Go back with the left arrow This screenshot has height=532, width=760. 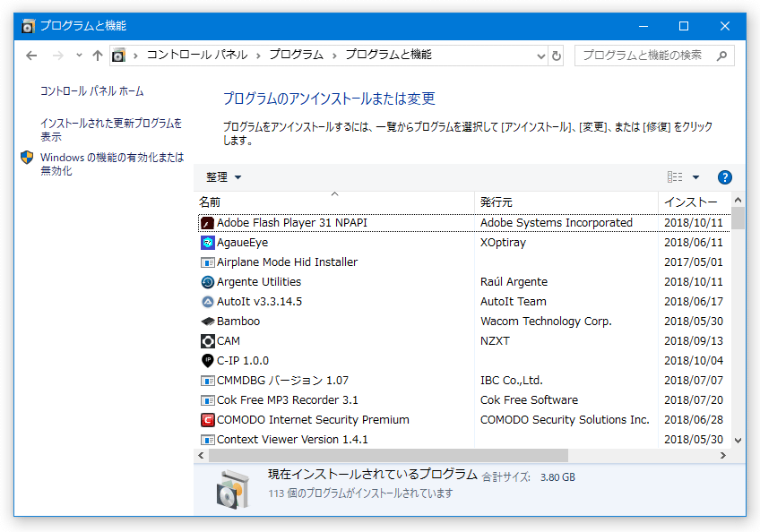[31, 56]
